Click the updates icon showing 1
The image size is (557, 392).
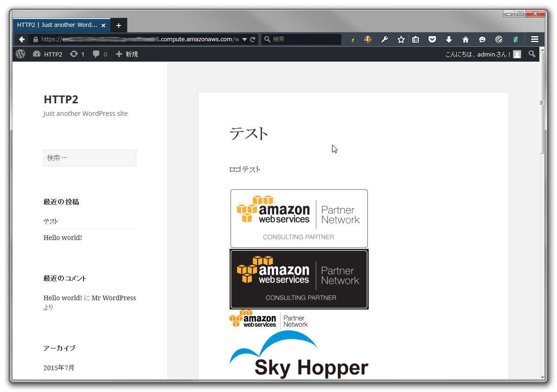[x=77, y=54]
